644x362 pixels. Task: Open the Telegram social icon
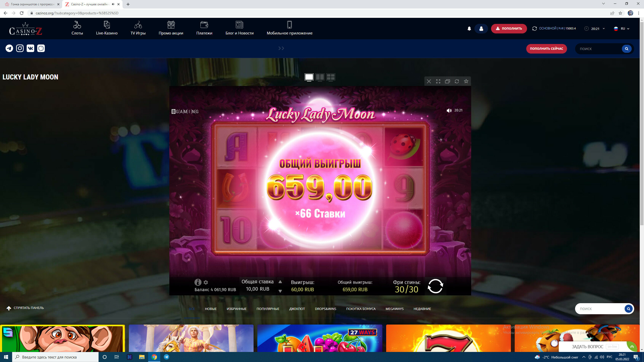tap(9, 48)
